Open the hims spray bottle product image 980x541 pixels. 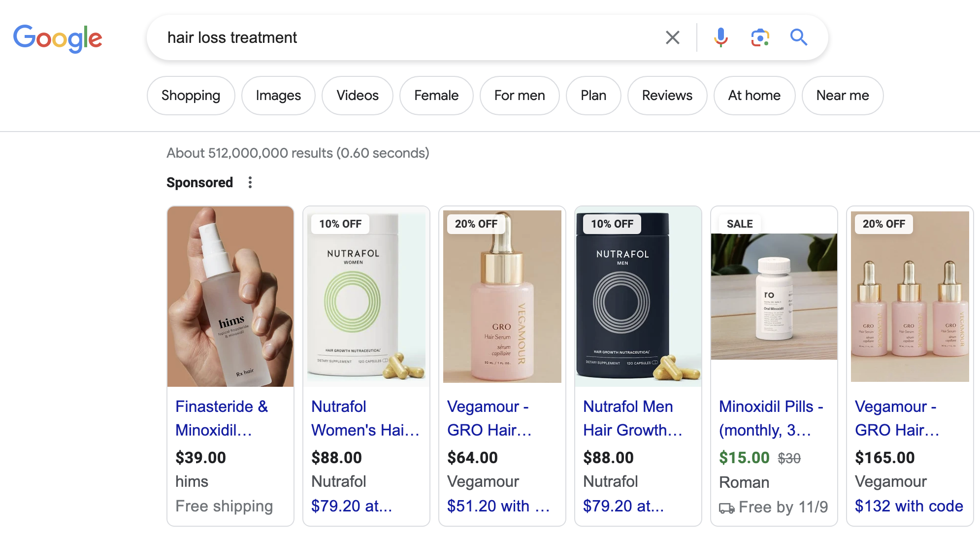click(230, 297)
